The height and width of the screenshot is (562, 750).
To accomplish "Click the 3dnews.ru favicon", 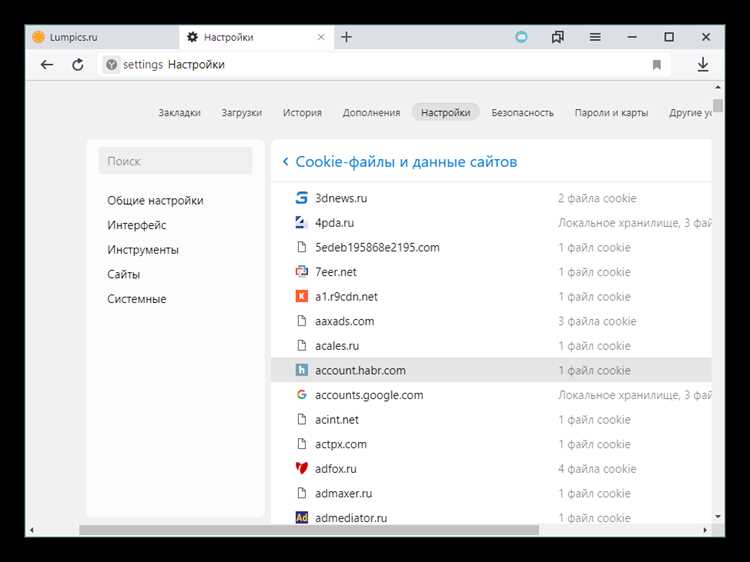I will 301,198.
